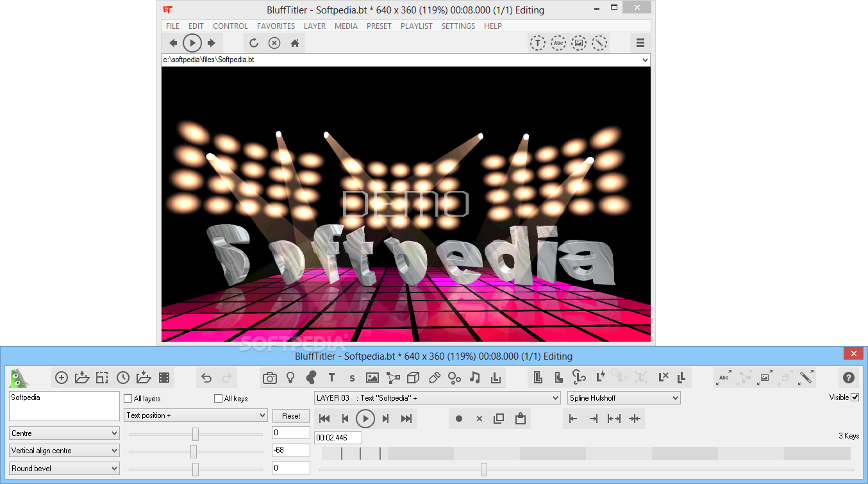Viewport: 868px width, 484px height.
Task: Open the FILE menu
Action: click(173, 26)
